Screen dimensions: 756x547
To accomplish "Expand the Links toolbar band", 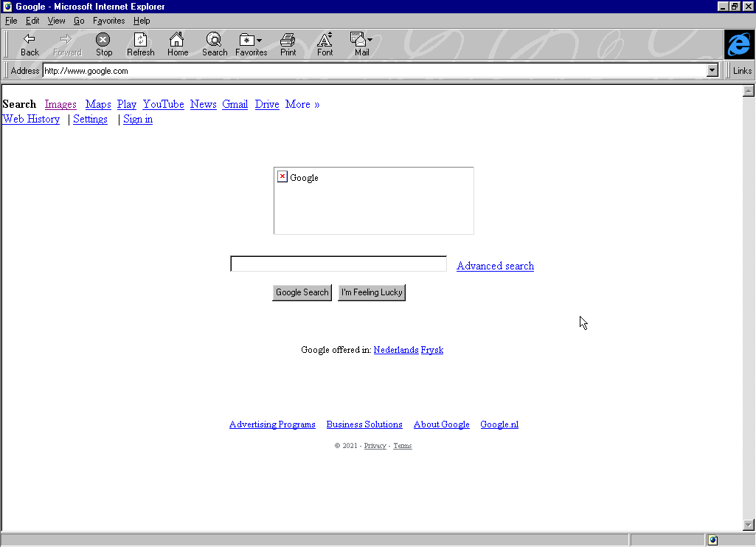I will 741,70.
